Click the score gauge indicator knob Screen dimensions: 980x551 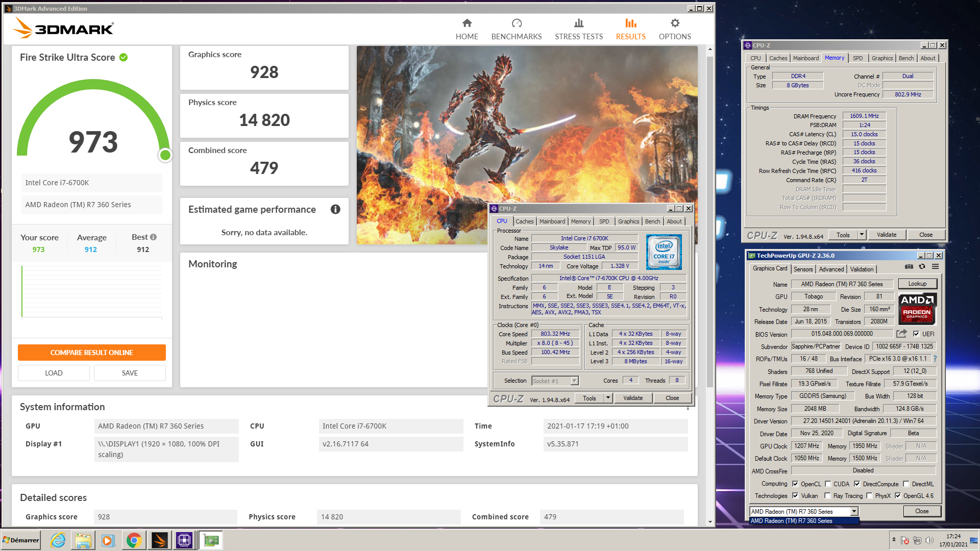tap(165, 155)
